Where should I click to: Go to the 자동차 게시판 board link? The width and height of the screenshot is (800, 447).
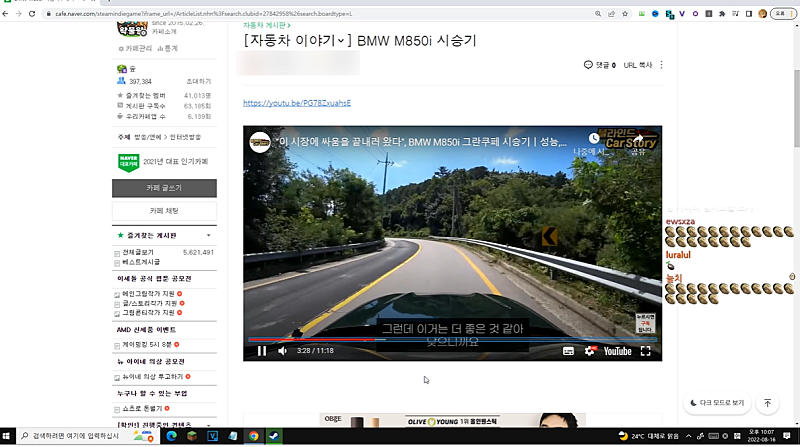point(266,25)
